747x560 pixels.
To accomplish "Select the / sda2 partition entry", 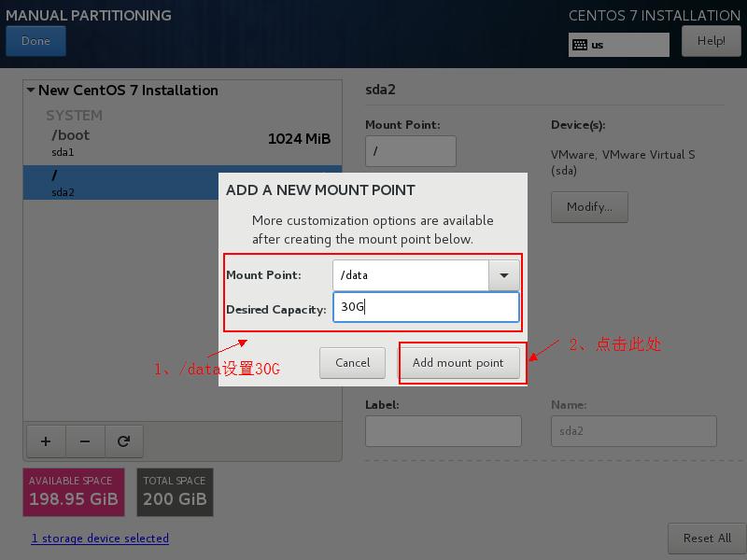I will 121,183.
